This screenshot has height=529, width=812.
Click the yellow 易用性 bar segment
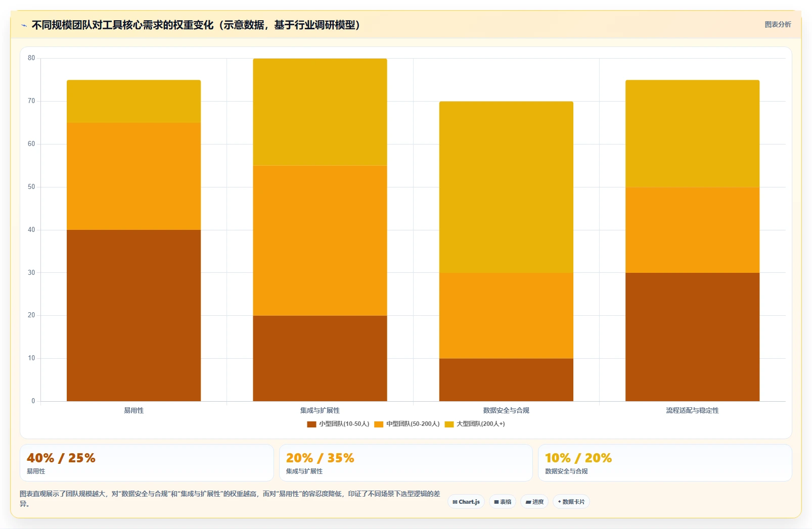coord(133,102)
